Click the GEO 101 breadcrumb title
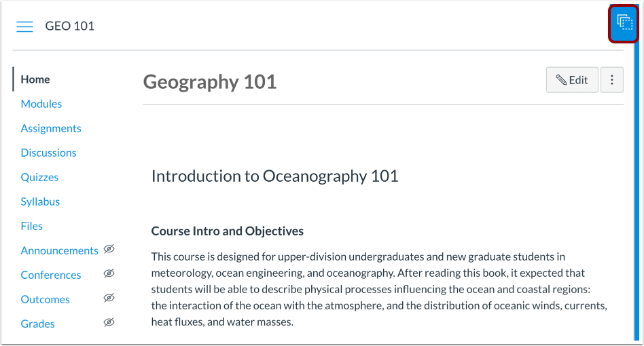This screenshot has height=346, width=644. pyautogui.click(x=70, y=26)
